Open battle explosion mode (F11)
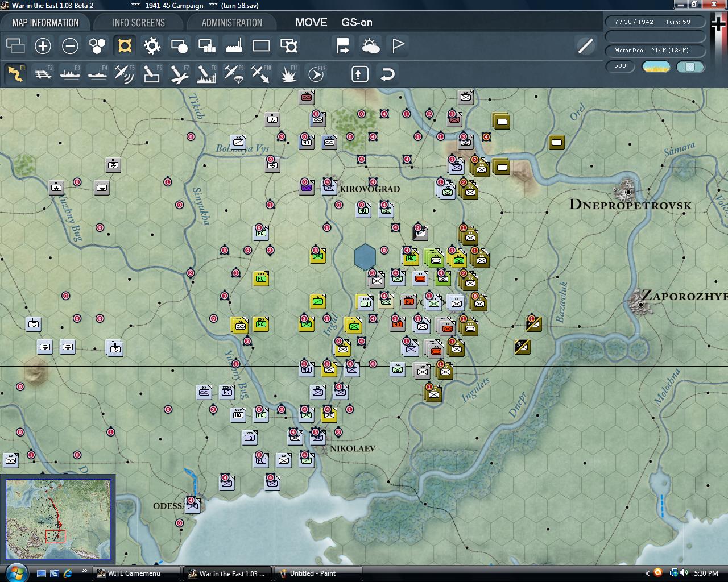 (x=289, y=74)
